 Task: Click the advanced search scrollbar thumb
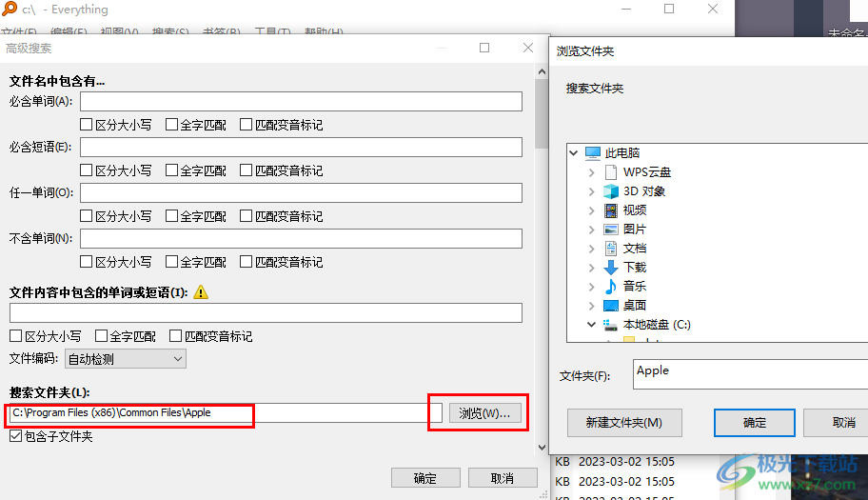[542, 114]
